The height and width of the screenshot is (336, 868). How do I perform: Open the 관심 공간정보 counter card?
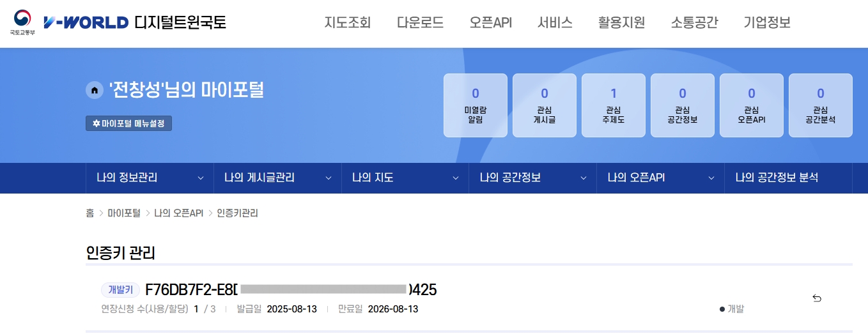[683, 105]
